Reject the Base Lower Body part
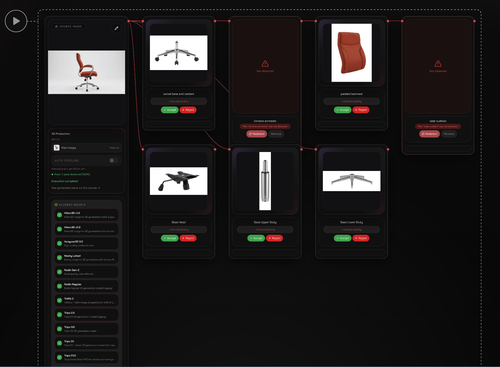 coord(361,238)
